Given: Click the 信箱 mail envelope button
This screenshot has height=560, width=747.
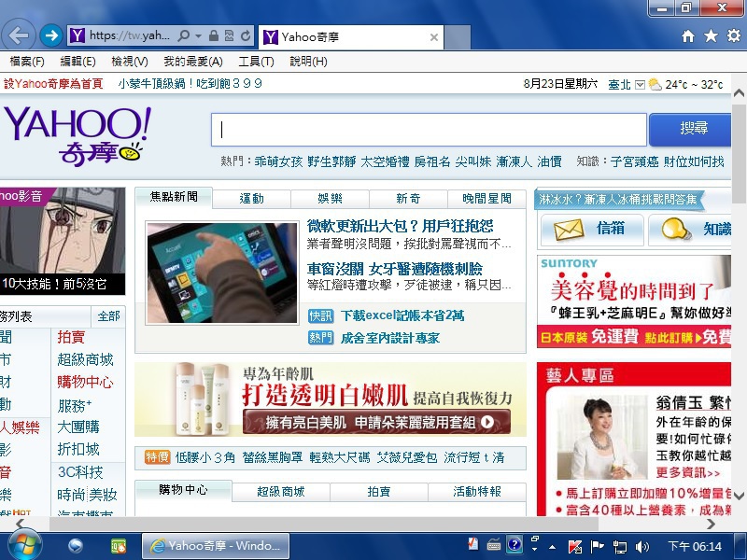Looking at the screenshot, I should click(x=592, y=229).
